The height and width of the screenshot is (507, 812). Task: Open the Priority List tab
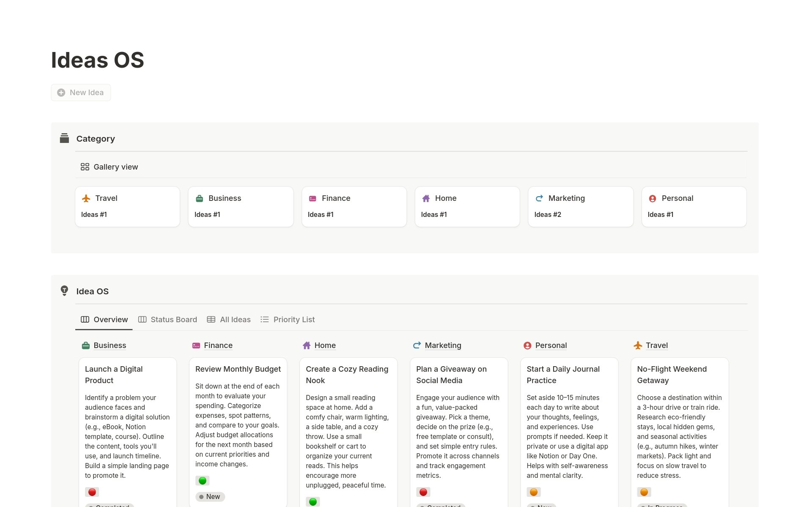coord(288,320)
